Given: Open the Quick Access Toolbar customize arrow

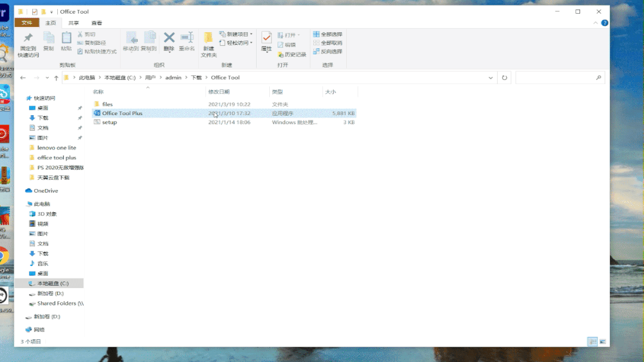Looking at the screenshot, I should point(51,12).
